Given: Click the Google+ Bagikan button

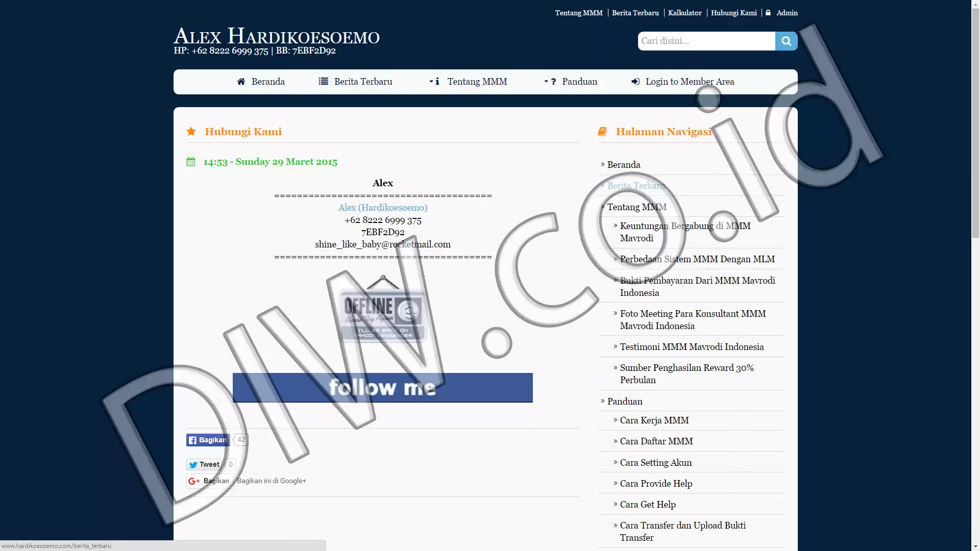Looking at the screenshot, I should [209, 481].
